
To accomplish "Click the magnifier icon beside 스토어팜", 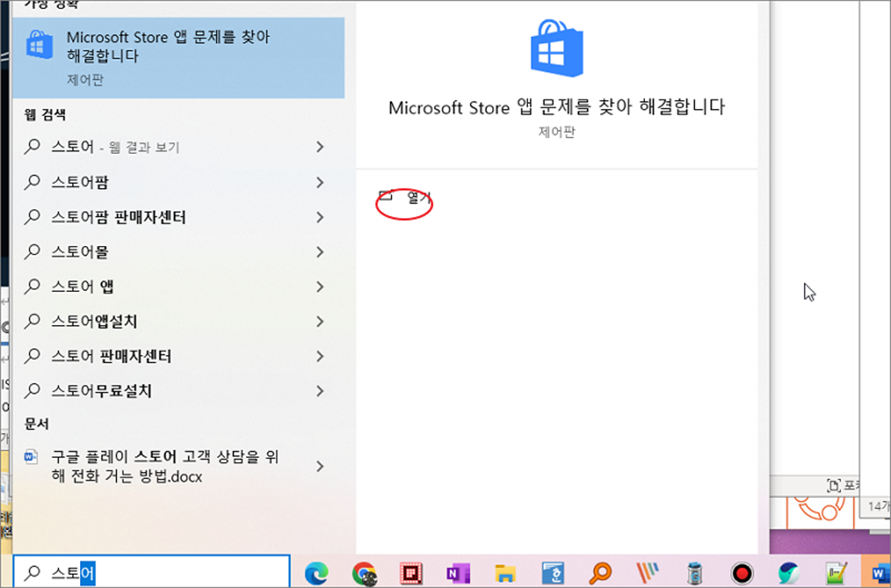I will pos(32,182).
